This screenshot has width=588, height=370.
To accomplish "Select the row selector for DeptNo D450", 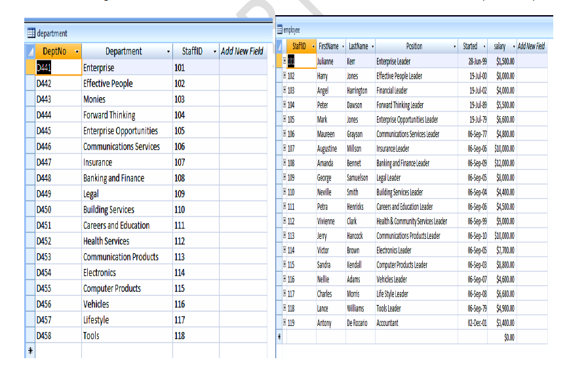I will tap(30, 210).
